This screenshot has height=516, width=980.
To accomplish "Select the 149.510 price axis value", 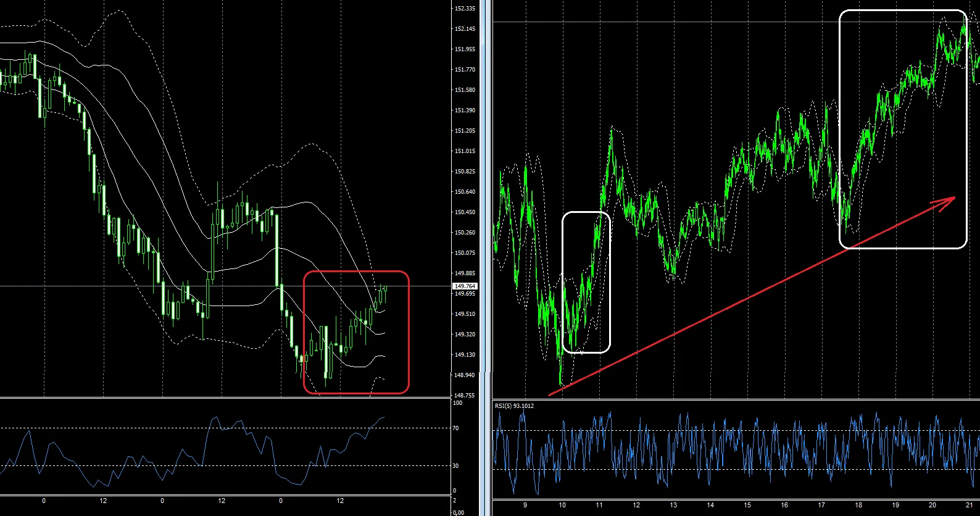I will (x=465, y=314).
